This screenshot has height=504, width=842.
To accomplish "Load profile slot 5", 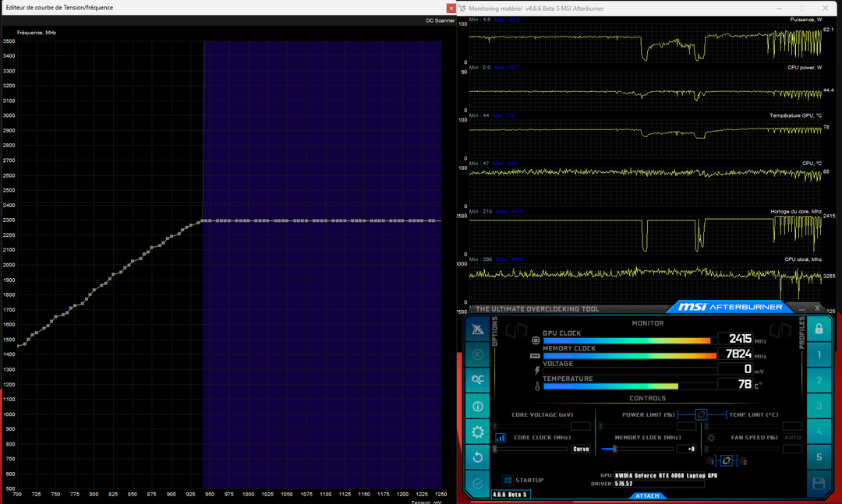I will (819, 457).
